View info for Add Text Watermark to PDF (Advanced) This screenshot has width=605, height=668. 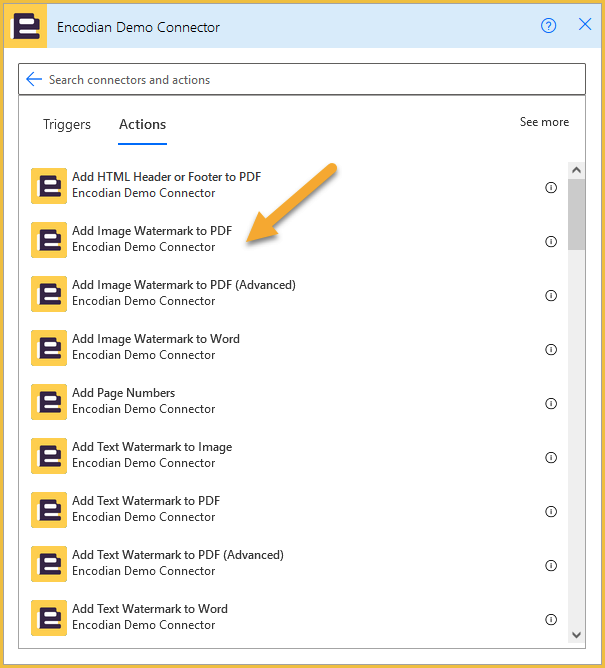coord(551,565)
